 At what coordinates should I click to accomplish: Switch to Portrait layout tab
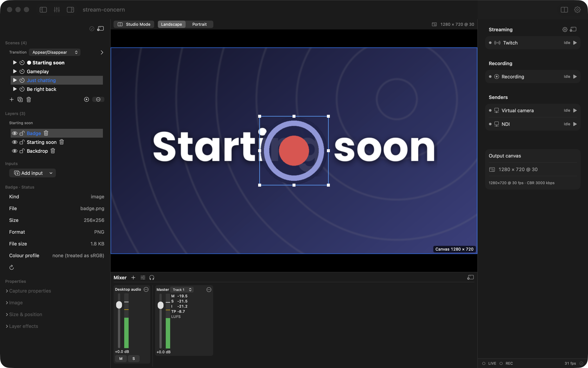(x=199, y=24)
